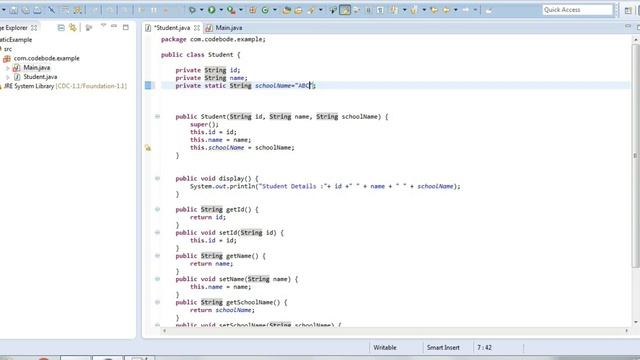
Task: Click the Search toolbar icon
Action: point(311,10)
